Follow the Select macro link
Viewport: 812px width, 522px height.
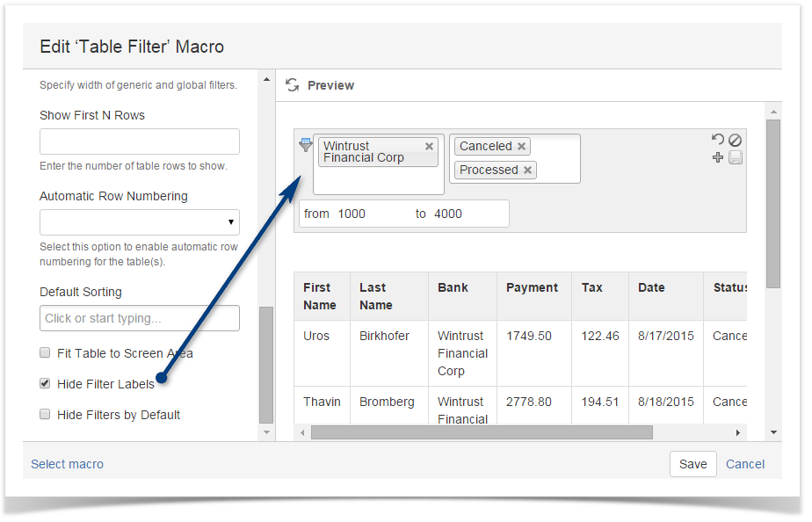[x=67, y=464]
